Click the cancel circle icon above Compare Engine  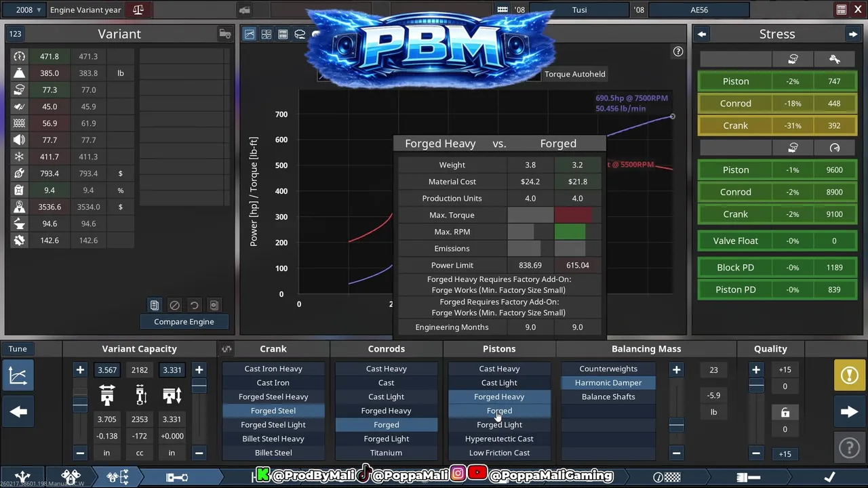(174, 306)
